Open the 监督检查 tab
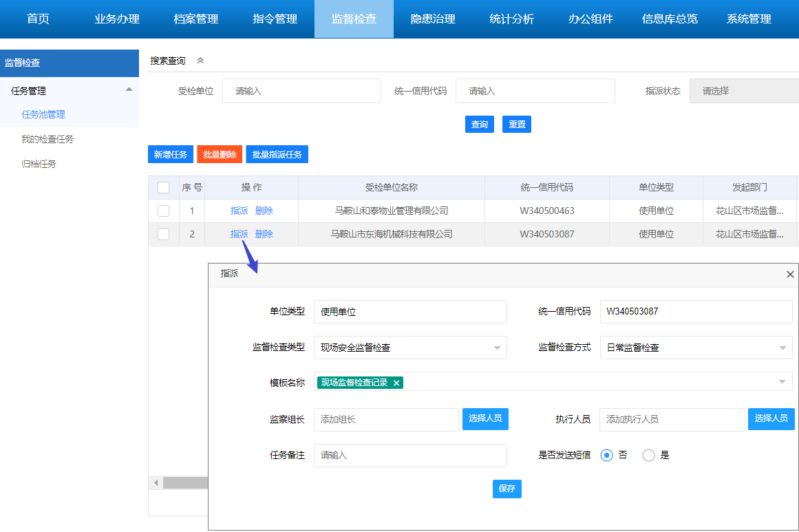The width and height of the screenshot is (799, 532). point(354,19)
